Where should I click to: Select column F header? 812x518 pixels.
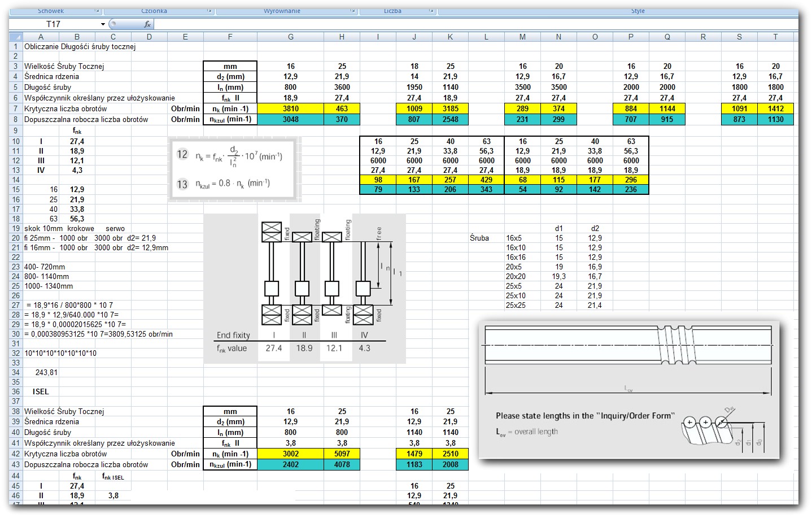tap(230, 37)
